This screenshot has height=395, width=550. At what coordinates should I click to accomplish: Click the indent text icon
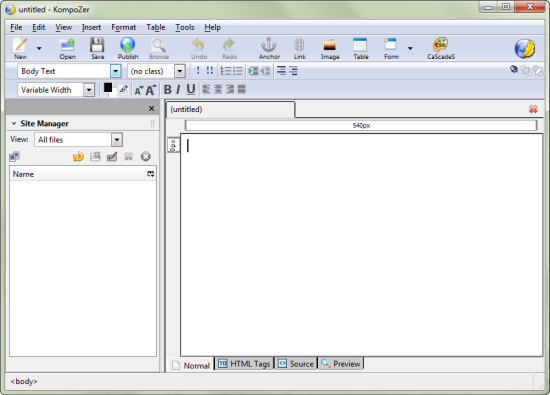(253, 71)
